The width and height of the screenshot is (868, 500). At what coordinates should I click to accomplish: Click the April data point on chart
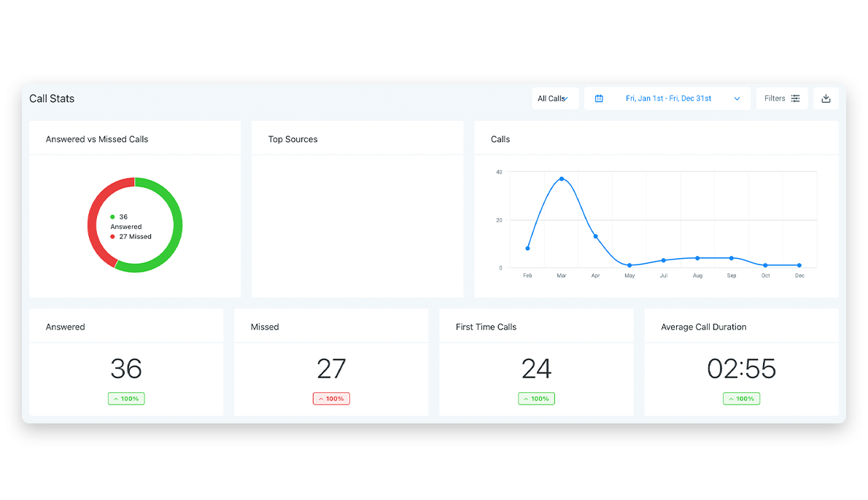(596, 236)
